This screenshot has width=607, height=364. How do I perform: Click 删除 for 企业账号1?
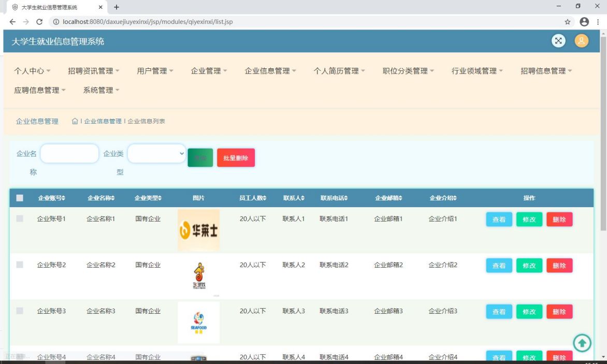(x=559, y=220)
